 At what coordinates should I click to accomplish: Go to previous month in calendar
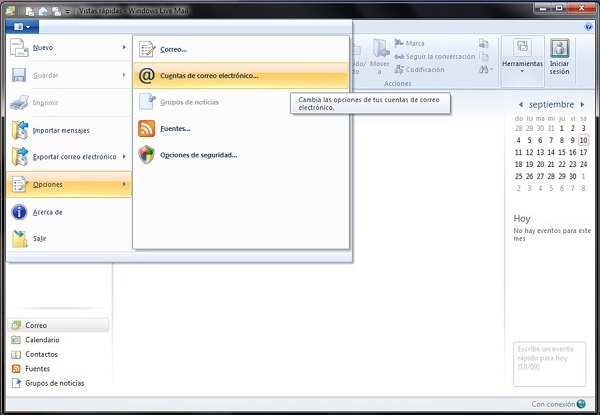(520, 104)
